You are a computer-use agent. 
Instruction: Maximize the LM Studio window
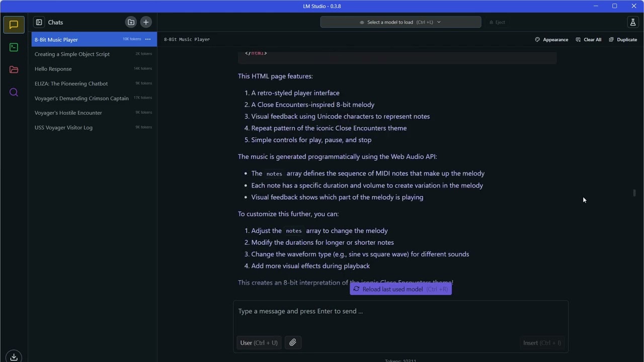[x=614, y=6]
